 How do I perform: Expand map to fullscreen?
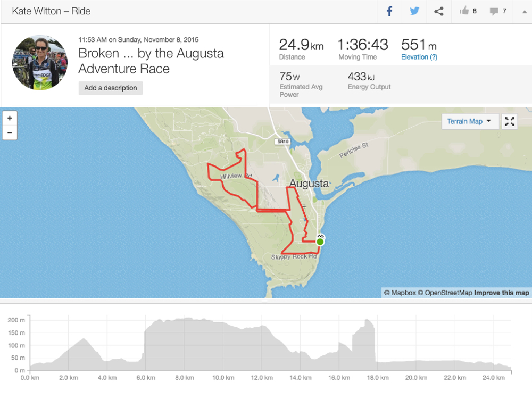coord(509,121)
